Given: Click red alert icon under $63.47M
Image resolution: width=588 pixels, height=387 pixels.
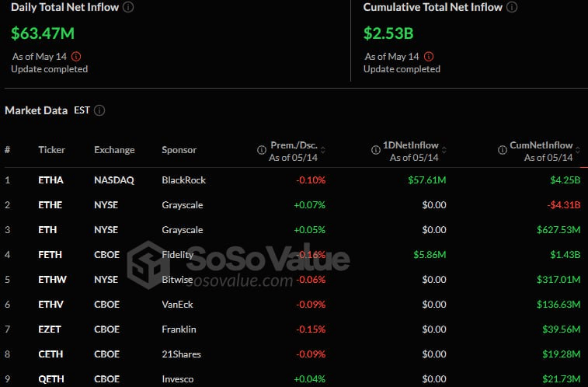Looking at the screenshot, I should coord(76,57).
